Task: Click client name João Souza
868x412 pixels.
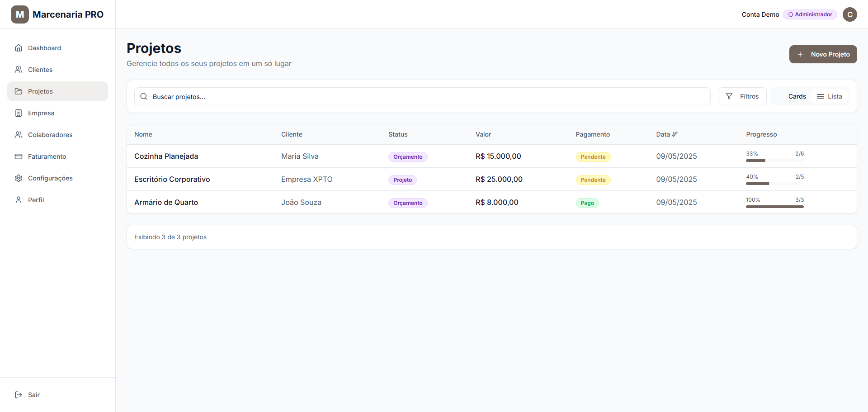Action: pos(301,202)
